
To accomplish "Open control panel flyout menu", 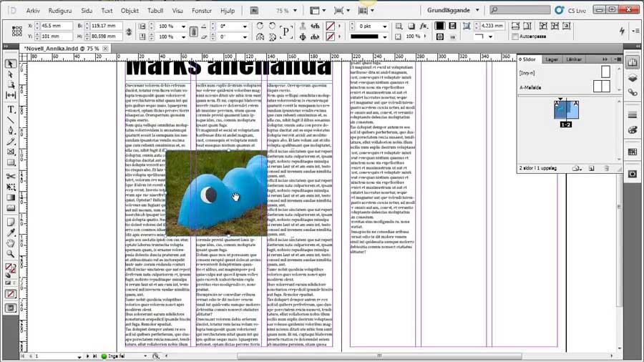I will 637,31.
